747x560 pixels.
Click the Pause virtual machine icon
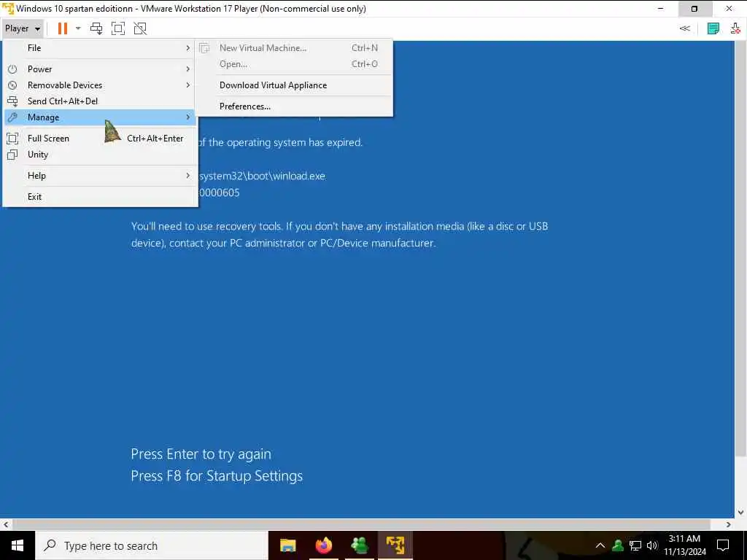click(x=63, y=28)
